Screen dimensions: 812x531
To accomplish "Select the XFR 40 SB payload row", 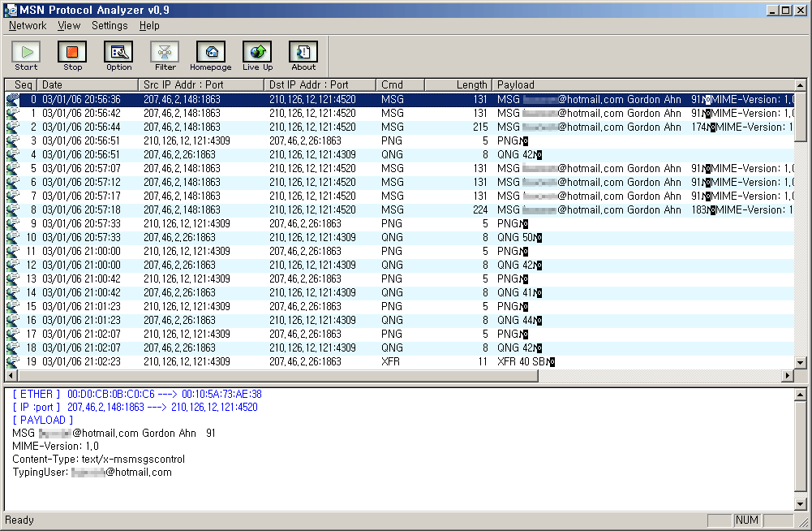I will click(x=400, y=361).
